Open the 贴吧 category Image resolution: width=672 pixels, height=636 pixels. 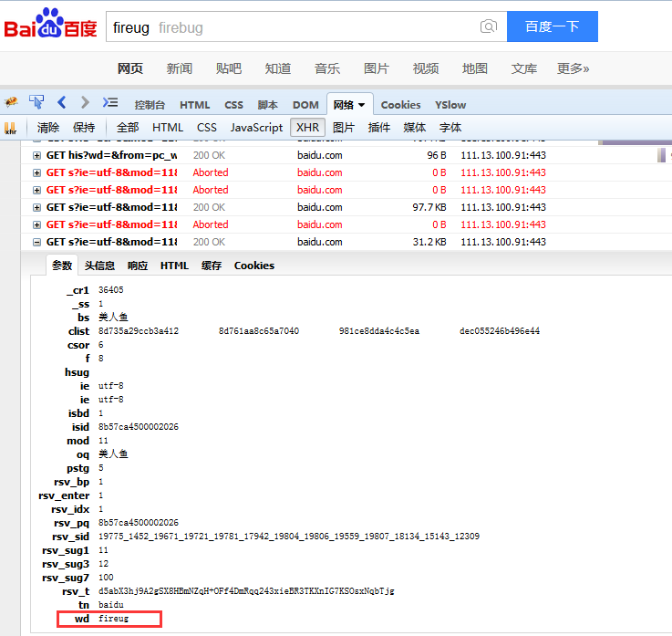pos(229,68)
